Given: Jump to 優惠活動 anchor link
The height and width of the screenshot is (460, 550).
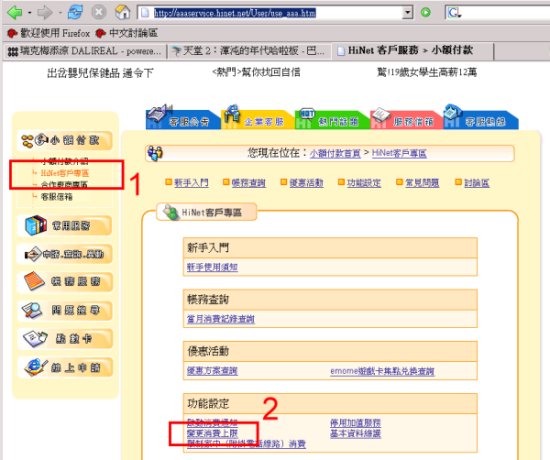Looking at the screenshot, I should [306, 183].
